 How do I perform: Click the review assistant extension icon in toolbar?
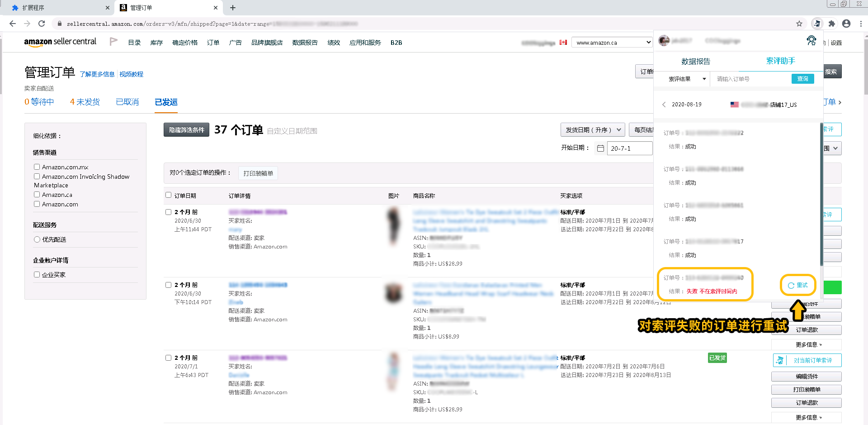tap(817, 24)
